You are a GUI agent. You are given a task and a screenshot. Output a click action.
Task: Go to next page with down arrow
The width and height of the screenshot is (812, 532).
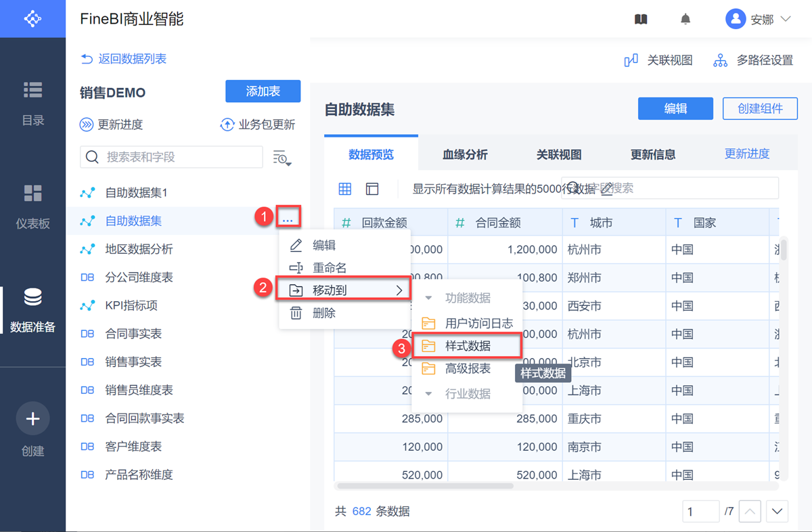click(777, 512)
